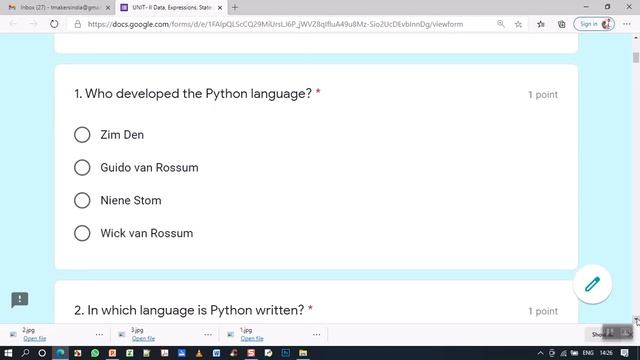Image resolution: width=640 pixels, height=360 pixels.
Task: Open file link for 2.jpg download
Action: point(35,338)
